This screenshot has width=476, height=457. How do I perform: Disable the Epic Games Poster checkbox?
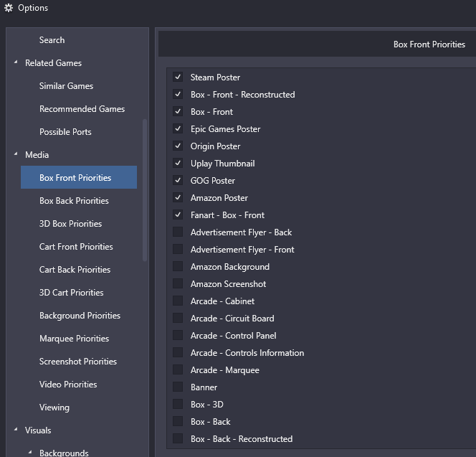click(x=178, y=128)
